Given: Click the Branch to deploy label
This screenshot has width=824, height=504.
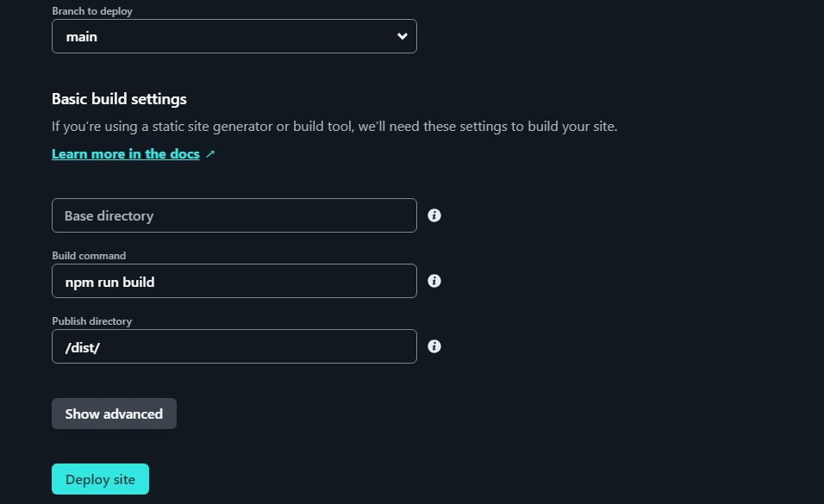Looking at the screenshot, I should [x=91, y=10].
